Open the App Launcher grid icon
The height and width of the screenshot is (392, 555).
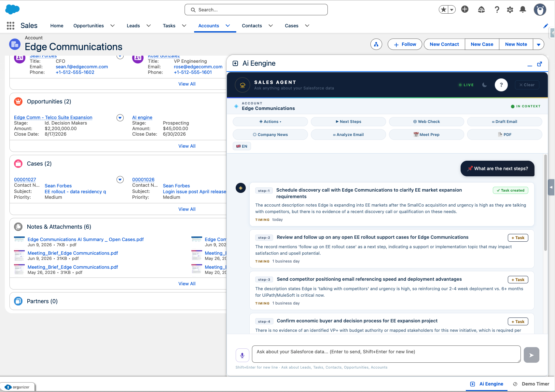10,26
